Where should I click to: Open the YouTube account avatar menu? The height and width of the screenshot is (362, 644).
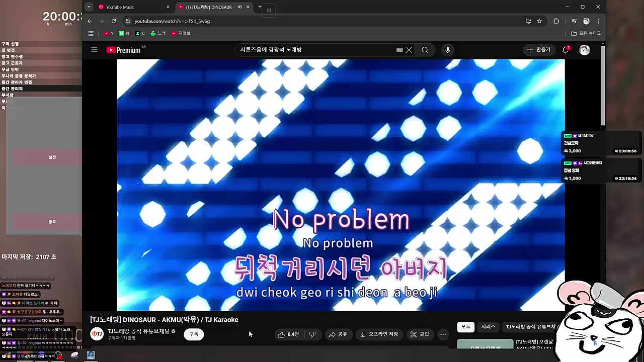pos(585,50)
